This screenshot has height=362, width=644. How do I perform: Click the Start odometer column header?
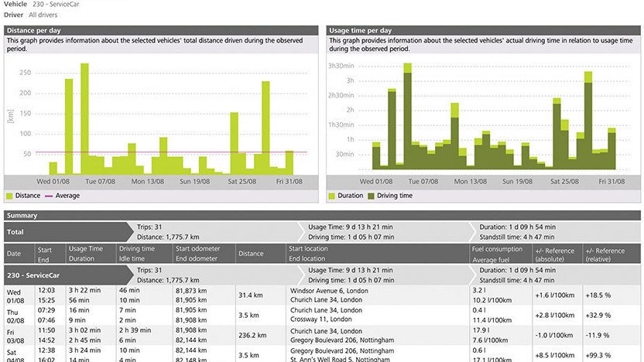coord(197,248)
